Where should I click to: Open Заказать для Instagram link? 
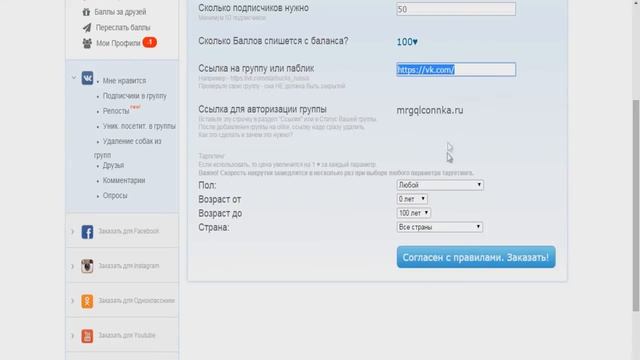[129, 266]
